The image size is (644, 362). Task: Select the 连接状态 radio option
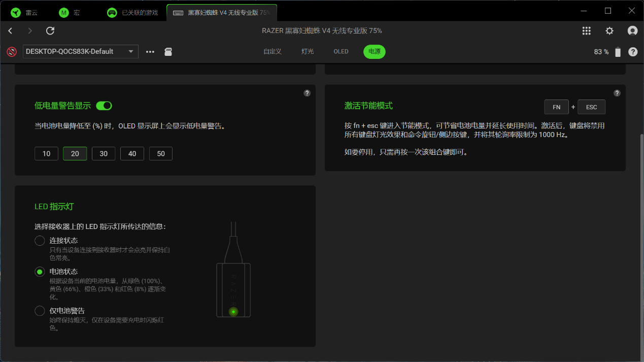[x=40, y=241]
